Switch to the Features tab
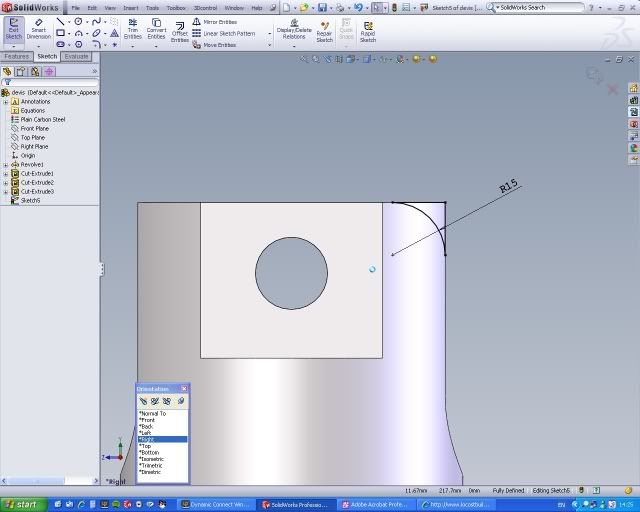Screen dimensions: 640x512 17,57
